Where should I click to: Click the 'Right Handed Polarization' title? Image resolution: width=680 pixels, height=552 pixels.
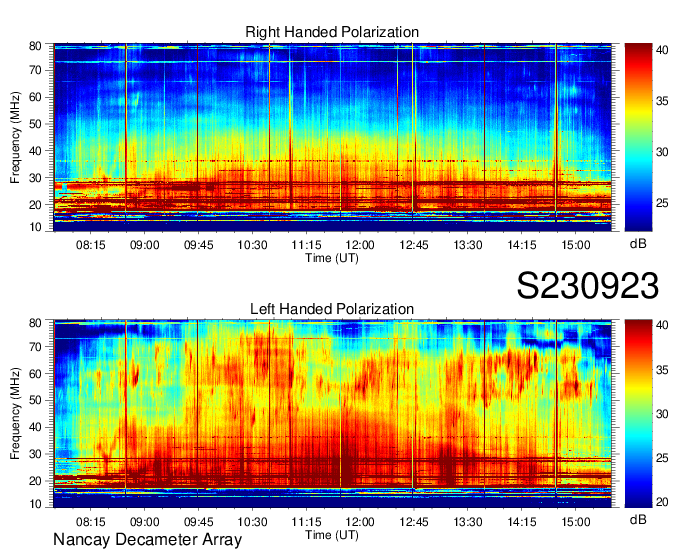(332, 32)
